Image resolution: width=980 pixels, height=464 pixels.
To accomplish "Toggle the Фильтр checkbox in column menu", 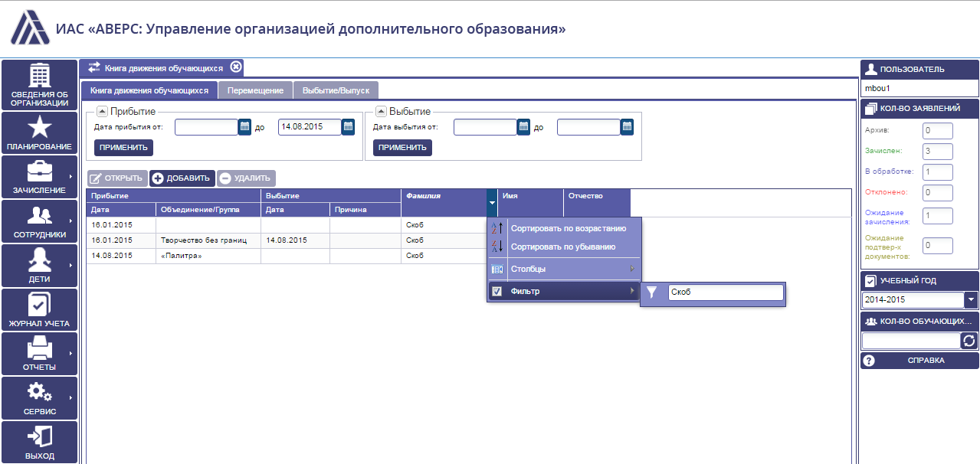I will [497, 291].
